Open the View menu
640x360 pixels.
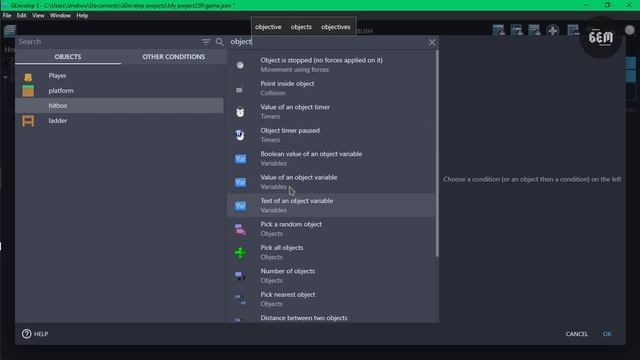pos(38,16)
